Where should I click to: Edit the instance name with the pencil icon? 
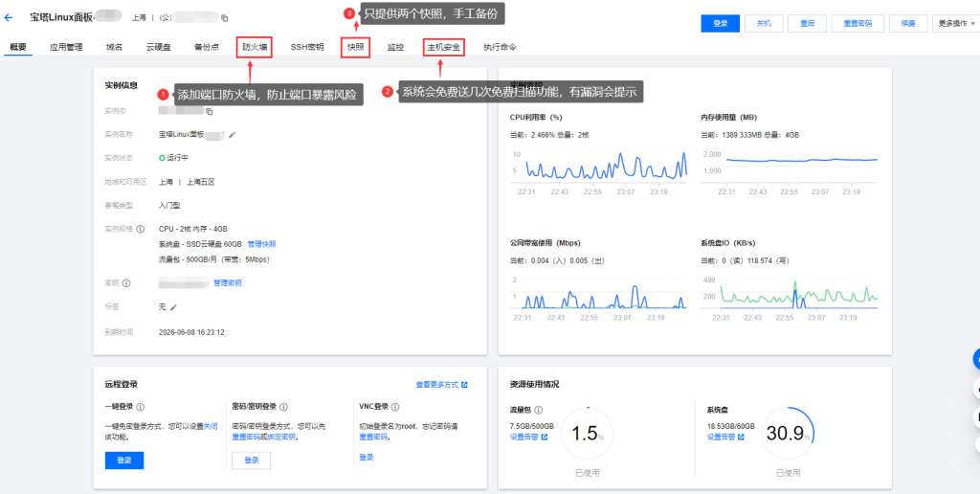232,134
